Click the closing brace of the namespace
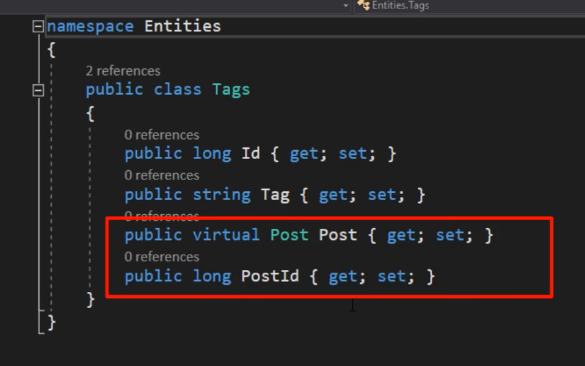 (x=51, y=322)
